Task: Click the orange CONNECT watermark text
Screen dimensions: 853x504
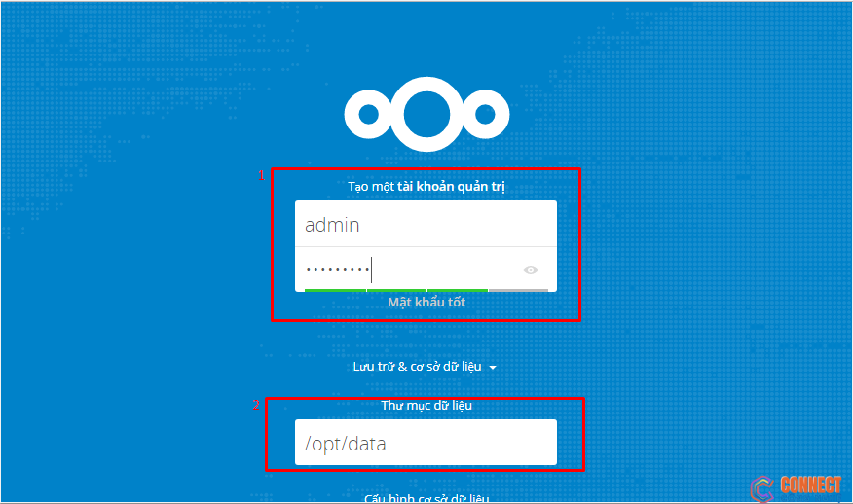Action: [810, 485]
